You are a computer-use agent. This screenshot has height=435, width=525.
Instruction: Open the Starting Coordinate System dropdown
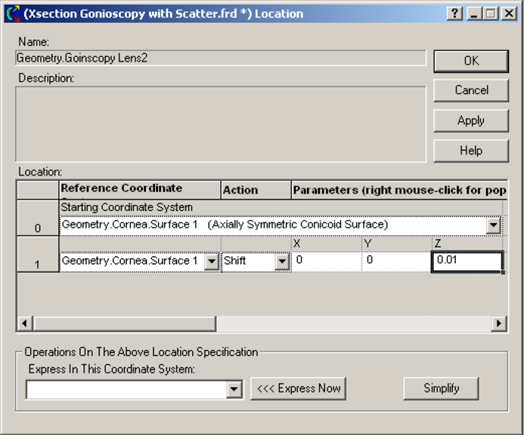pyautogui.click(x=494, y=225)
